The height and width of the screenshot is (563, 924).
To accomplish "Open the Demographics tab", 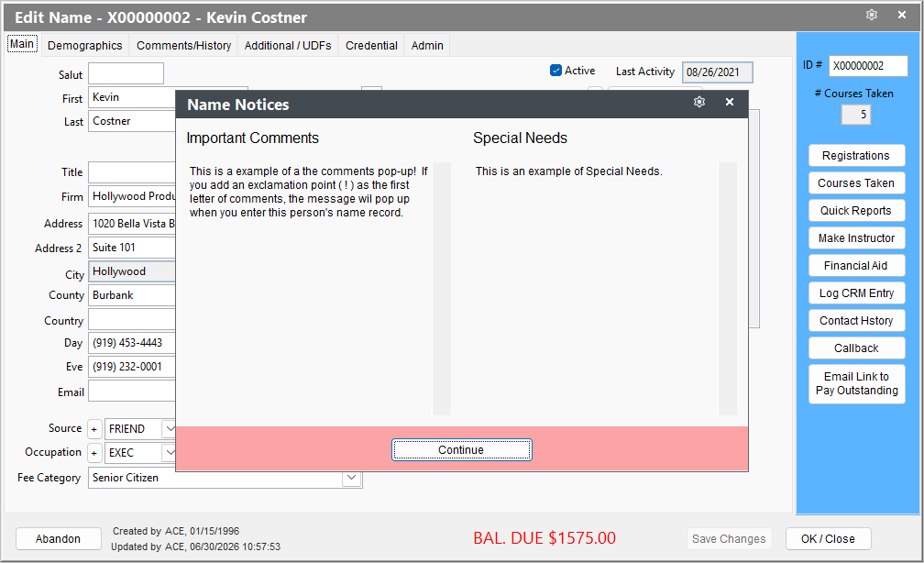I will click(85, 46).
